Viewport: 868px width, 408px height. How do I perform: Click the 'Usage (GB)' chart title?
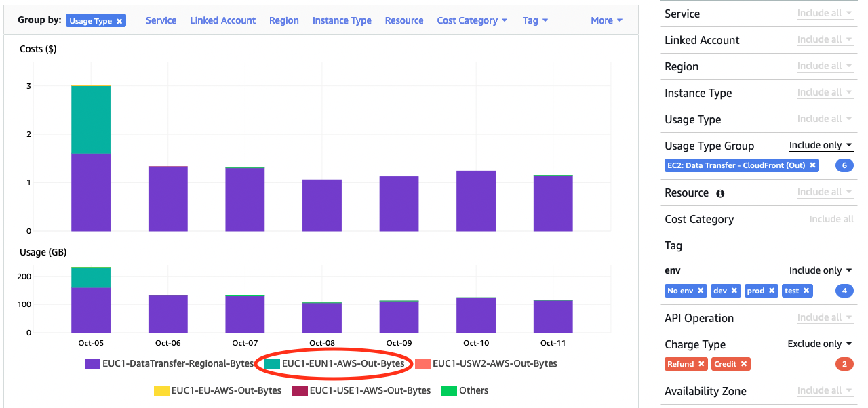pos(43,252)
